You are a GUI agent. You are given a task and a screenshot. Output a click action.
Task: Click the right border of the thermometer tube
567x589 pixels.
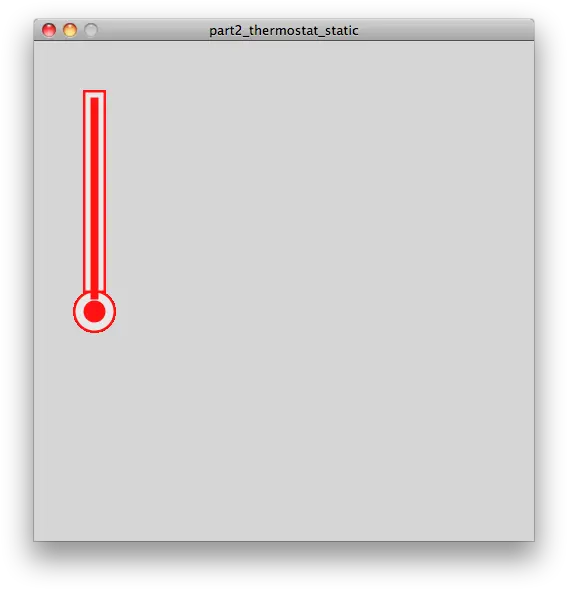point(104,192)
